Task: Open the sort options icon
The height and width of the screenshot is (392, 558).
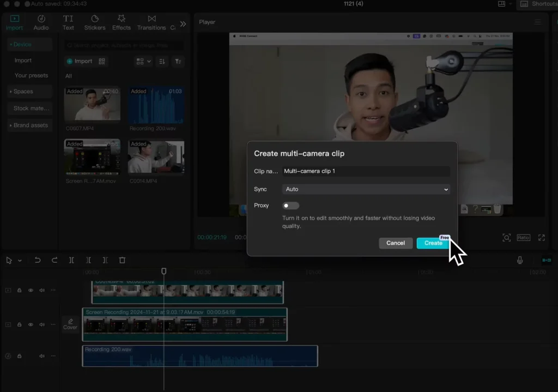Action: (162, 61)
